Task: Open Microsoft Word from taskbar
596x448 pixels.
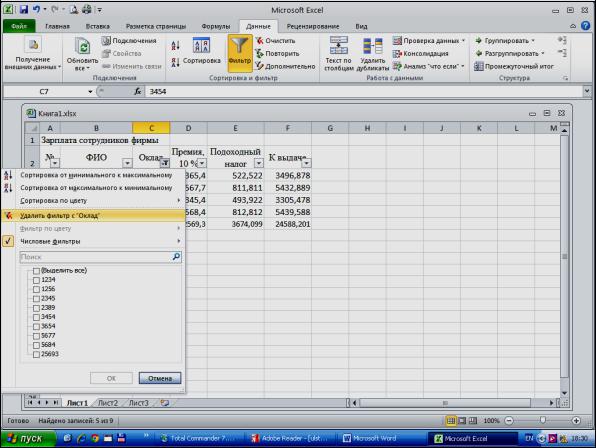Action: click(369, 439)
